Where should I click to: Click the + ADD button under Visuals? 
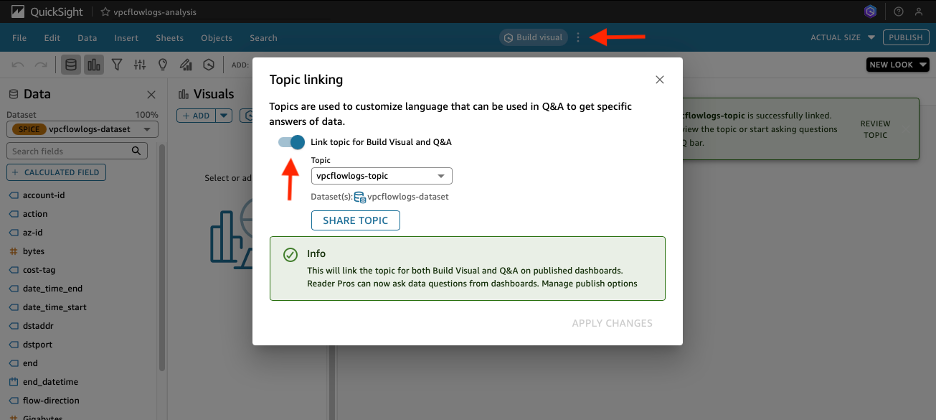coord(196,115)
